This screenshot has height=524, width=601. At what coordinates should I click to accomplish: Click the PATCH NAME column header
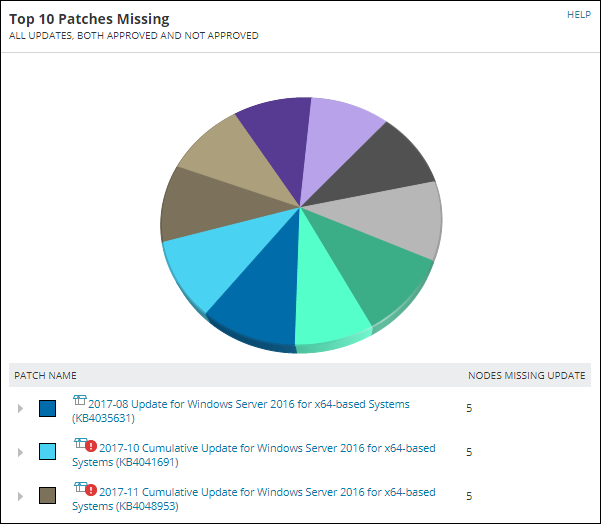pyautogui.click(x=45, y=375)
